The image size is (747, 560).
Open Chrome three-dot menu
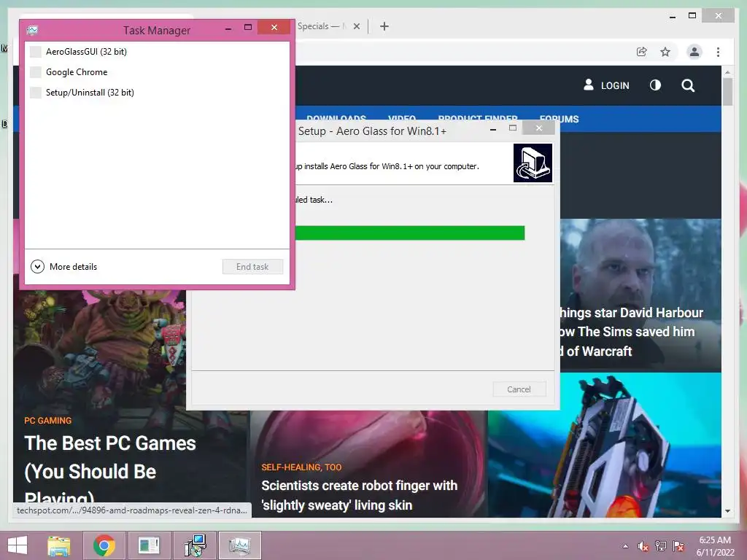718,52
